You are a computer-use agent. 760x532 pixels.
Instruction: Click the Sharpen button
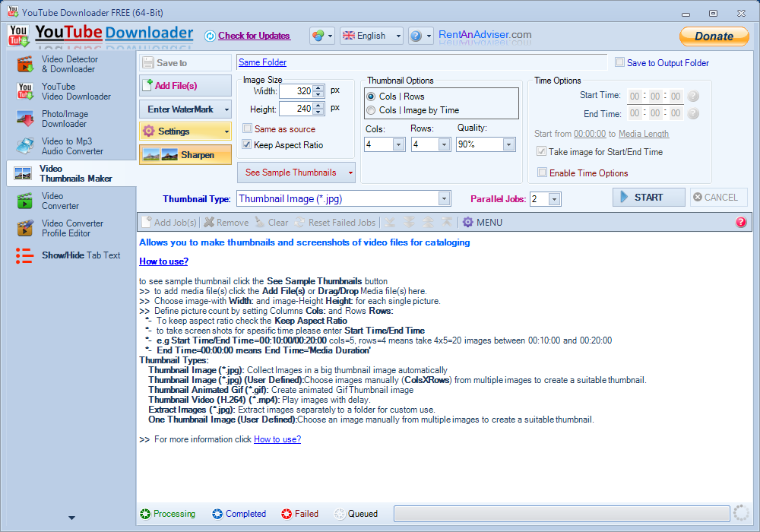point(185,155)
